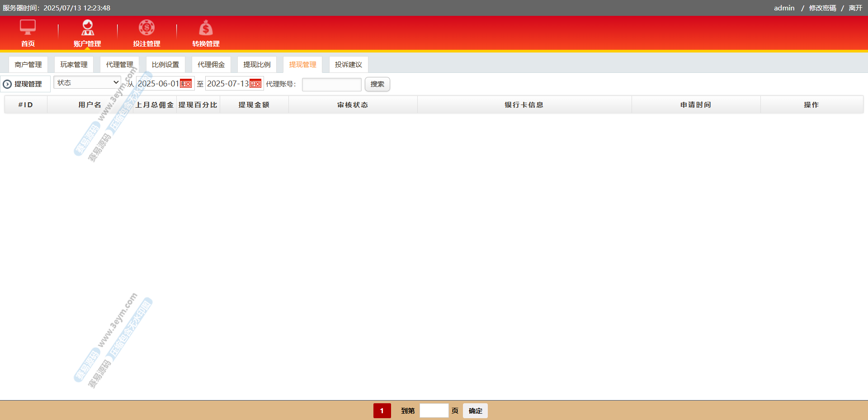Click the 修改密码 link

(822, 8)
